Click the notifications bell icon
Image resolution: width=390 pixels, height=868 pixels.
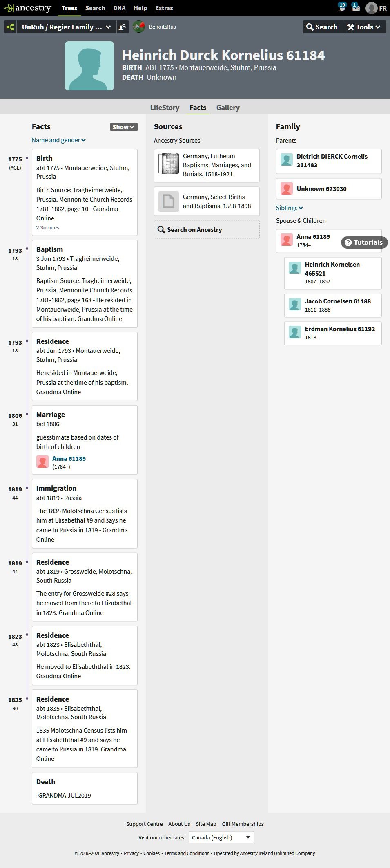pos(342,8)
